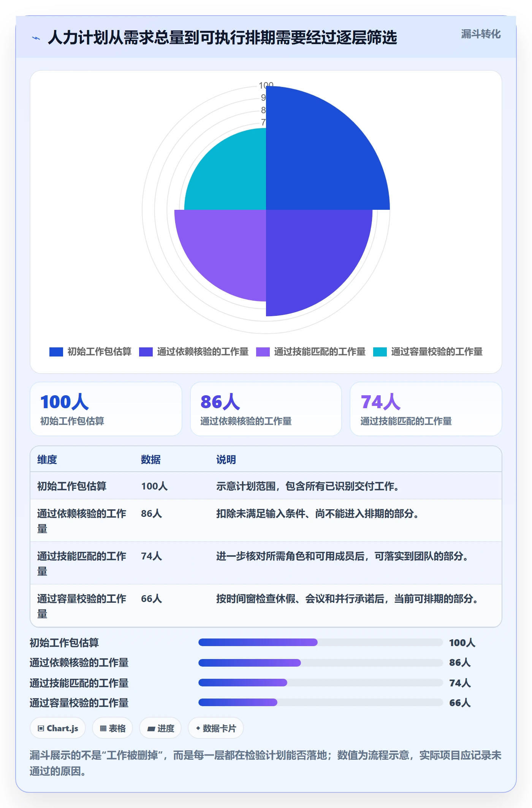This screenshot has height=808, width=532.
Task: Click the 初始工作包估算 progress bar
Action: (x=321, y=642)
